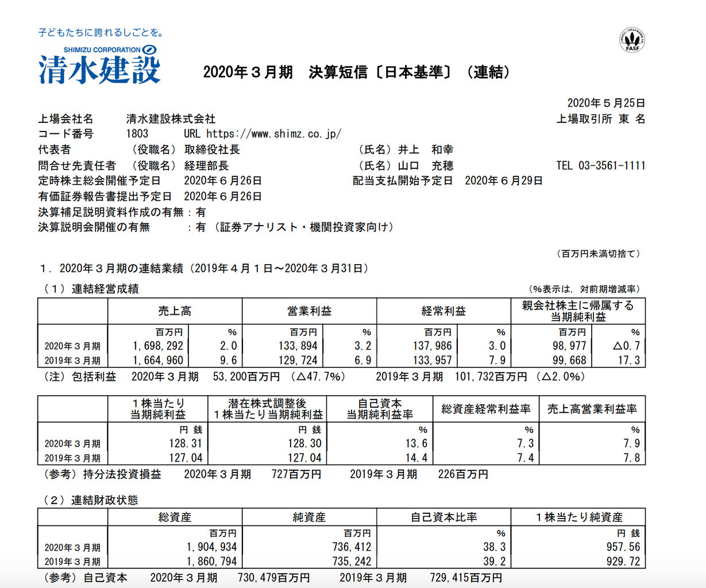Click the date 2020年5月25日
The width and height of the screenshot is (706, 588).
click(x=606, y=103)
